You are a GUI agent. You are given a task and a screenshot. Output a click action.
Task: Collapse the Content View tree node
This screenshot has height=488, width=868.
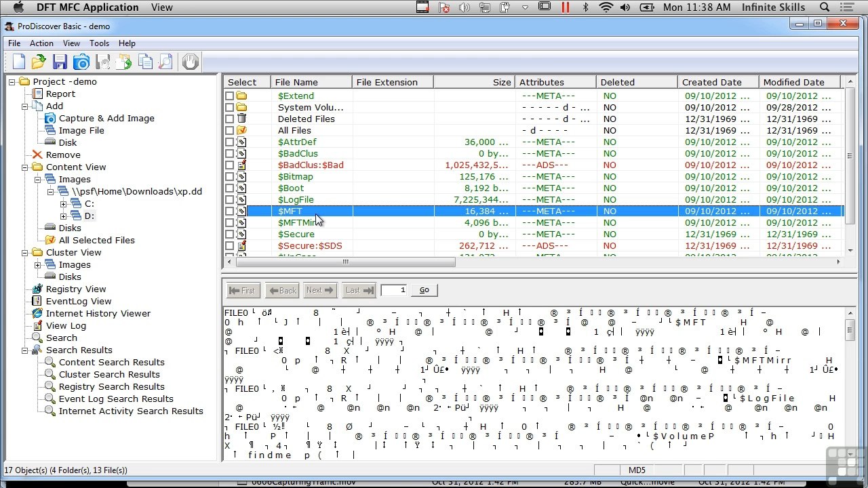(x=25, y=167)
